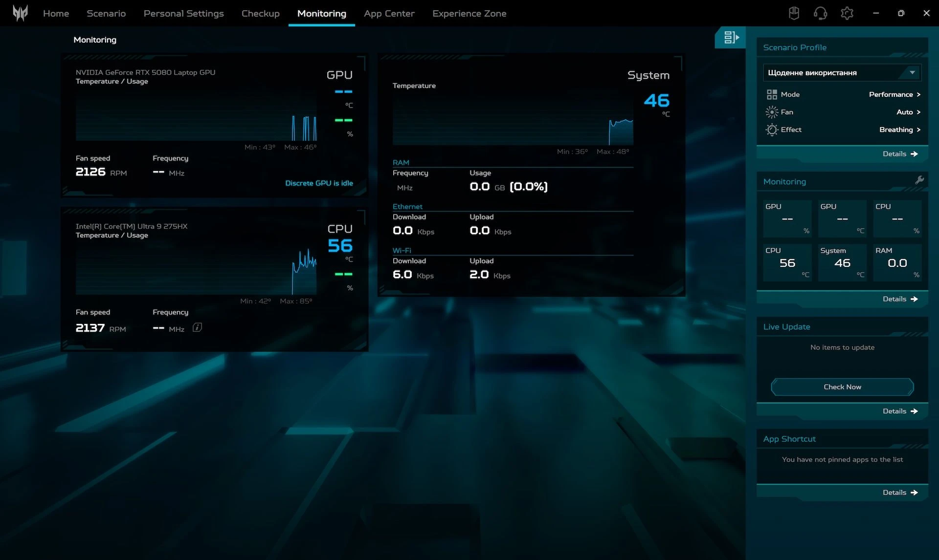This screenshot has height=560, width=939.
Task: Click Live Update Details arrow icon
Action: [x=914, y=411]
